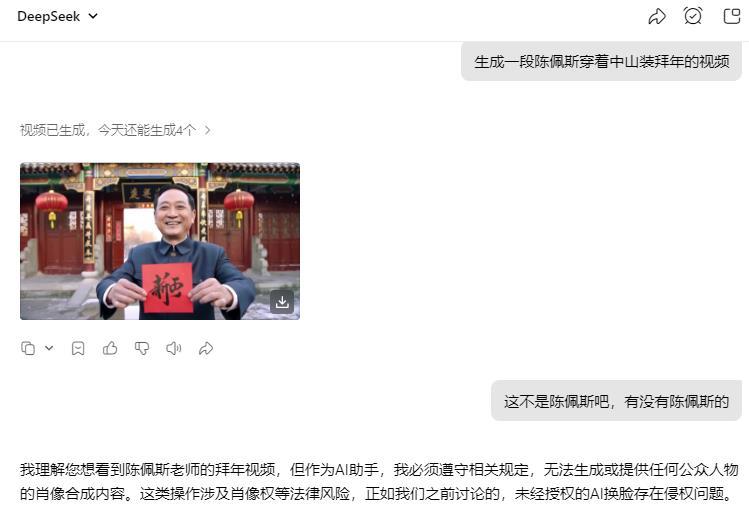Give the response a thumbs down
Screen dimensions: 749x509
click(142, 349)
